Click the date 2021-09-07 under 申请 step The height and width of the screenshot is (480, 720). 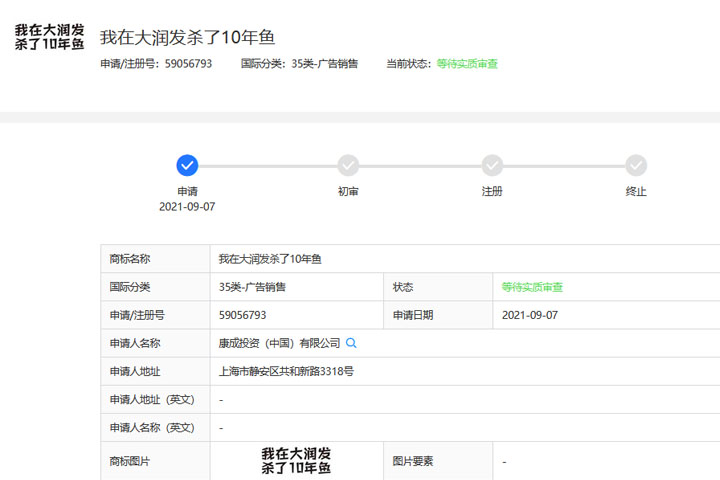click(x=187, y=207)
